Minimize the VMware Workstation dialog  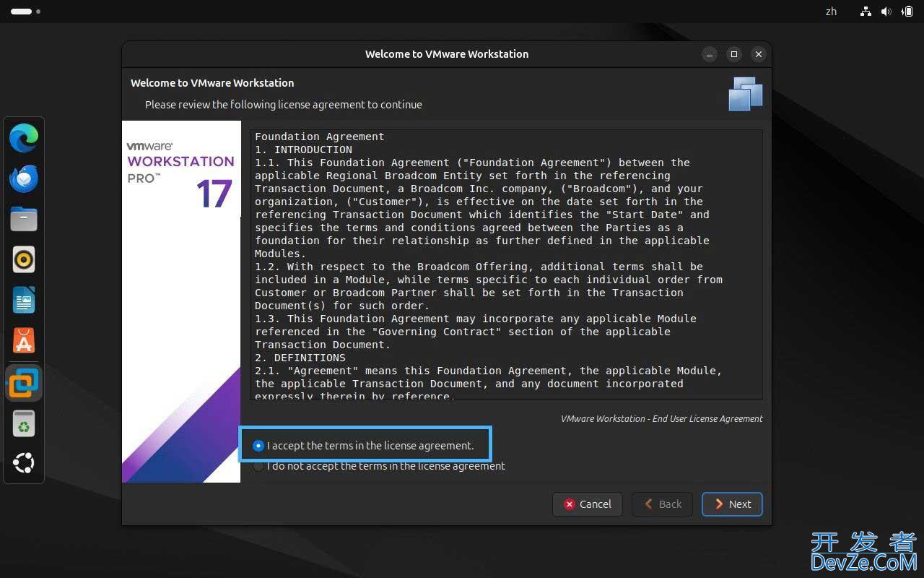click(710, 54)
